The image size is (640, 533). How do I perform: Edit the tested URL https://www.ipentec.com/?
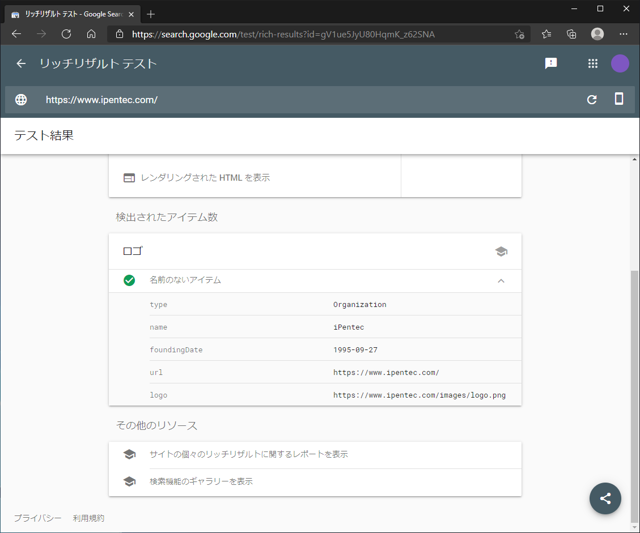click(102, 100)
